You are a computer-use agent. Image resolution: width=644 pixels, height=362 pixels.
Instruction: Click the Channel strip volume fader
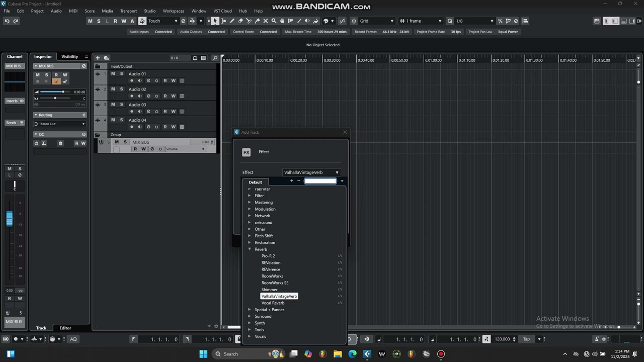click(9, 219)
